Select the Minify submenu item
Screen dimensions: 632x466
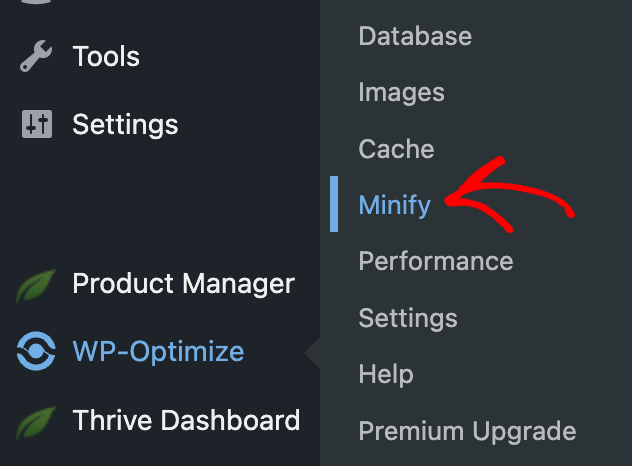click(x=395, y=205)
